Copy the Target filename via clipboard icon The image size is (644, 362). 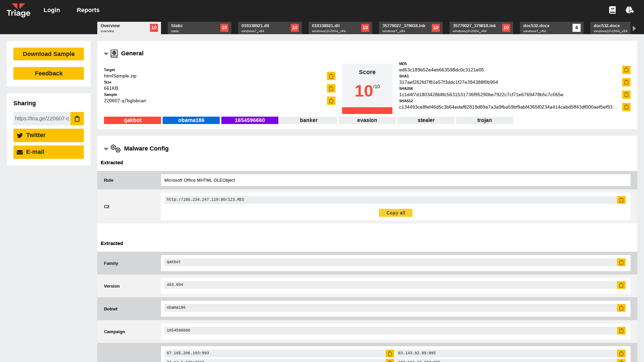[x=331, y=76]
